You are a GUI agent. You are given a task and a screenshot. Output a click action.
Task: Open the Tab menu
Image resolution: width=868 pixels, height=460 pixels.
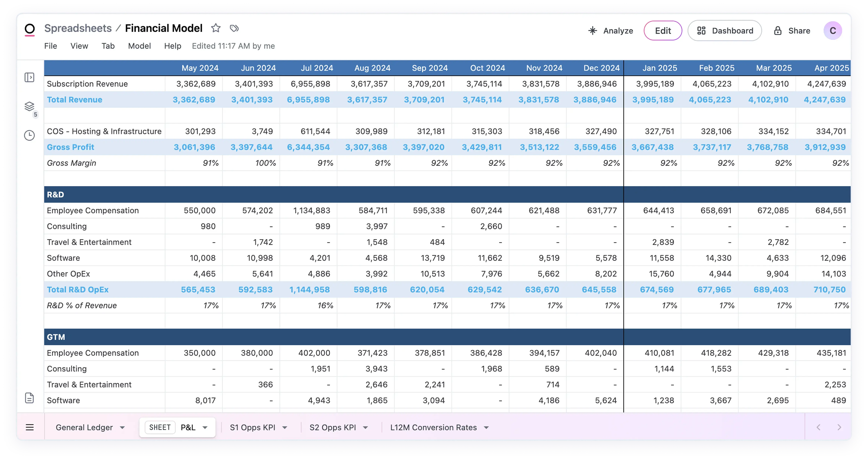(108, 46)
